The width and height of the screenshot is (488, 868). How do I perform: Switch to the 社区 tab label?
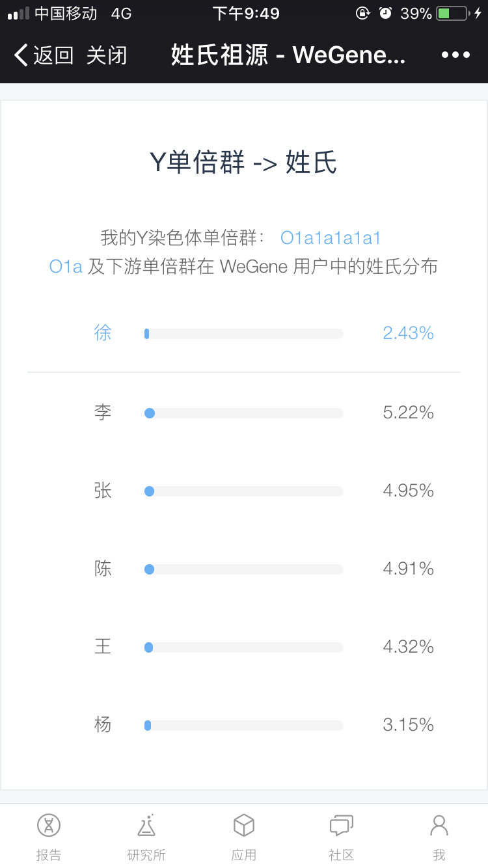pyautogui.click(x=342, y=855)
